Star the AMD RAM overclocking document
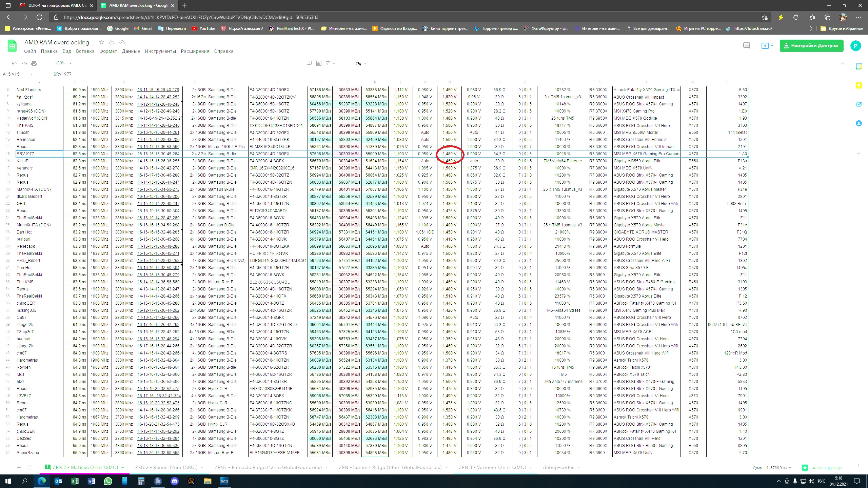 tap(101, 42)
